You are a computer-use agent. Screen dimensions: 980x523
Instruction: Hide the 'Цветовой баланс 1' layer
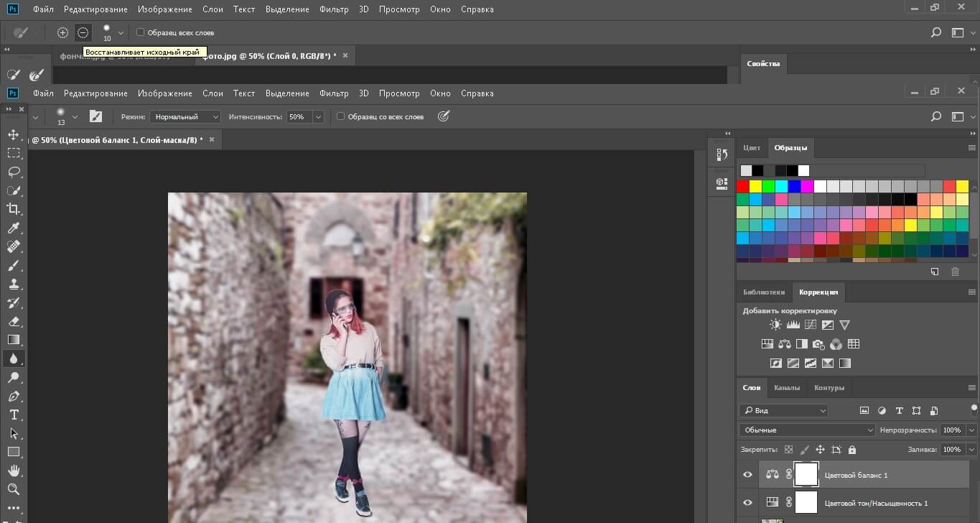point(747,475)
